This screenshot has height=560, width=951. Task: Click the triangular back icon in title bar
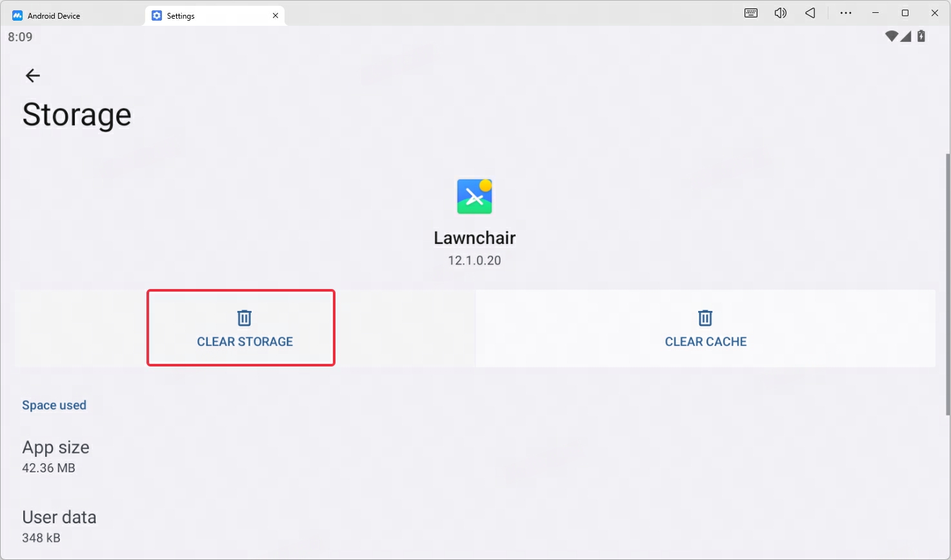(810, 13)
